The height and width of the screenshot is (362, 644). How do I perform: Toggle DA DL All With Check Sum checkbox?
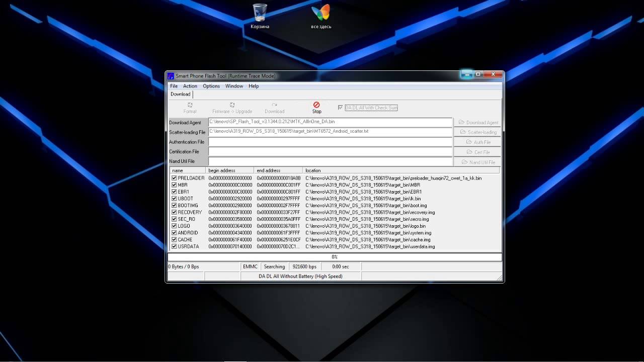click(x=341, y=108)
